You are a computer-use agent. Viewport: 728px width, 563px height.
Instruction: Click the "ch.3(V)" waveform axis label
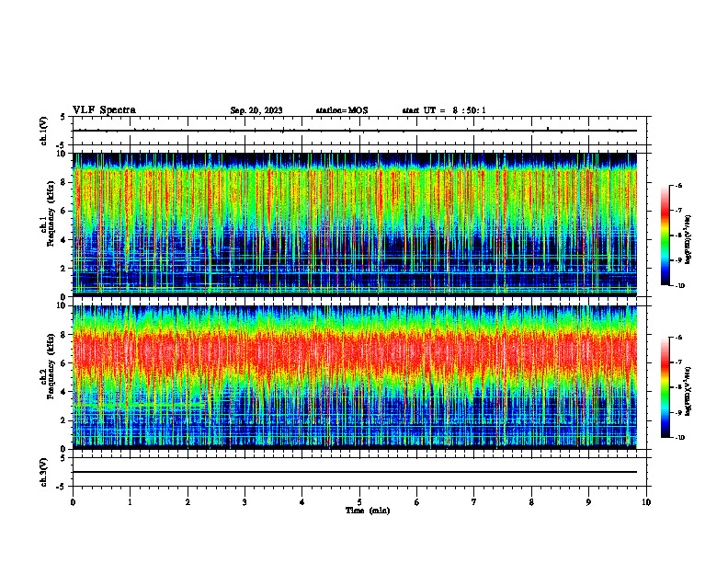click(43, 472)
